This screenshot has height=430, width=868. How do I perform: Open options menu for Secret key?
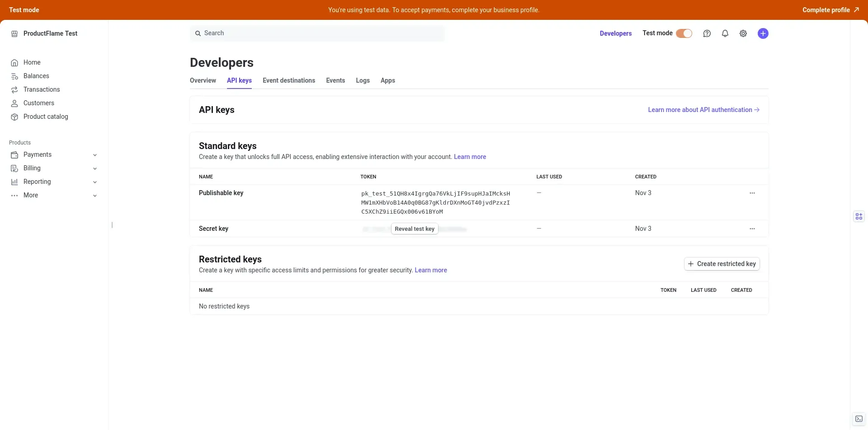coord(752,229)
